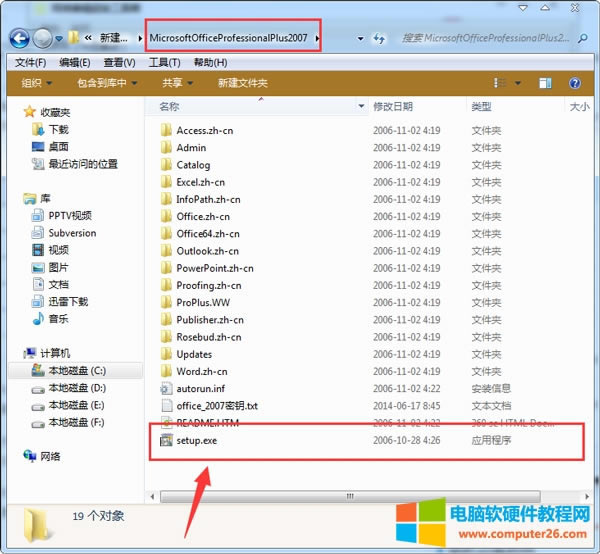Open the 共享 dropdown

[x=177, y=83]
